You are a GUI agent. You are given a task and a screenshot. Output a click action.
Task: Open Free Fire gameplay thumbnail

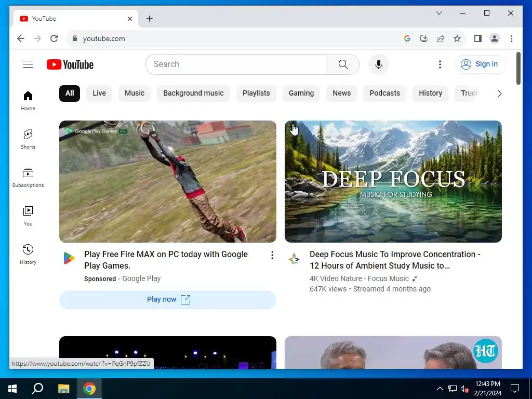click(168, 181)
